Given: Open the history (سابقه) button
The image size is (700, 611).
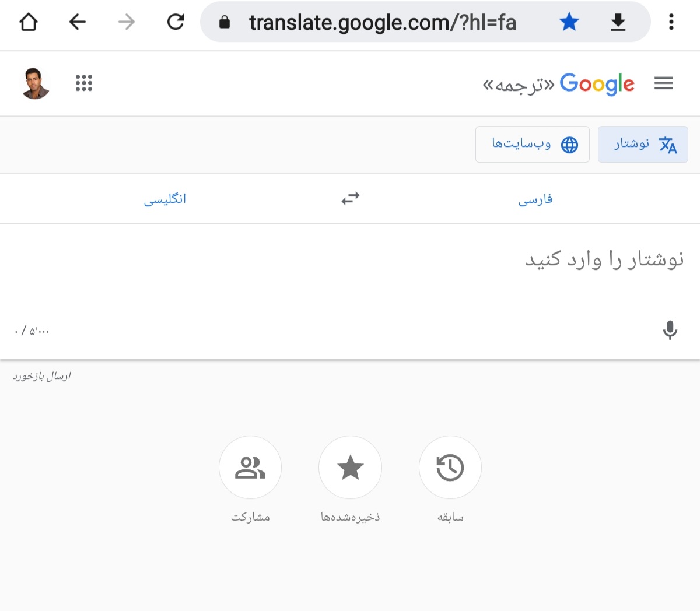Looking at the screenshot, I should (450, 468).
